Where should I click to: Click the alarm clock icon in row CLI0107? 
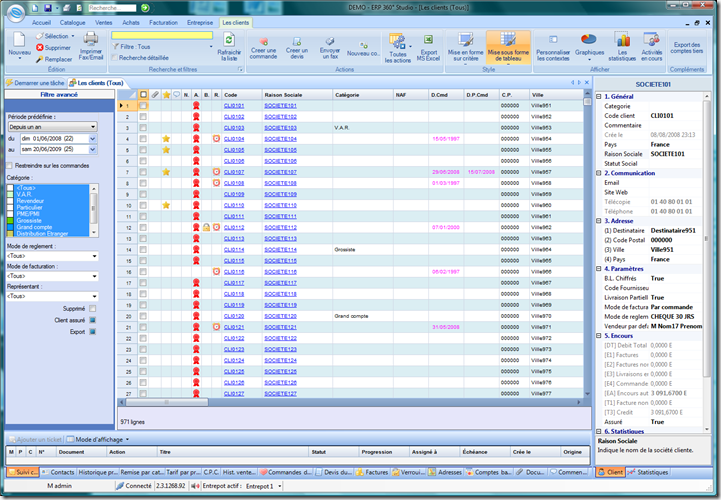(x=216, y=172)
